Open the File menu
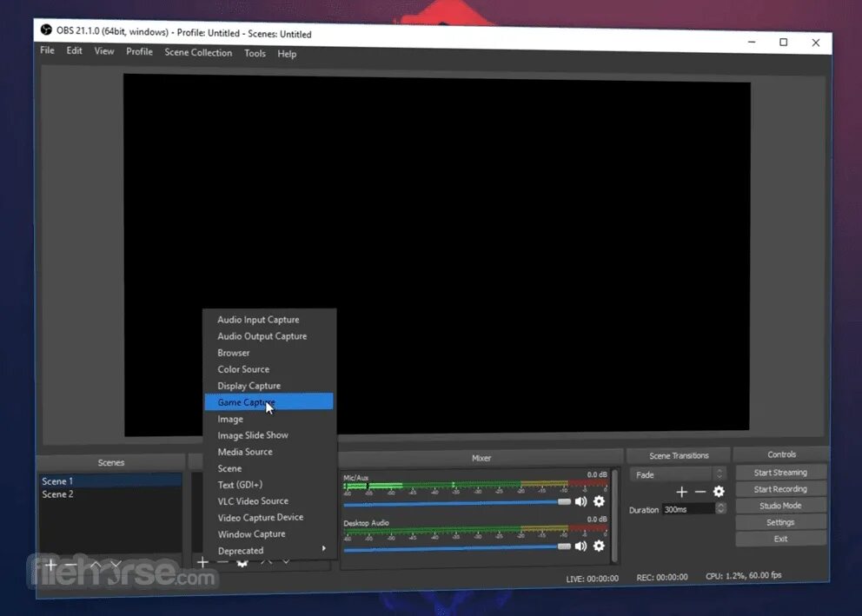The image size is (862, 616). pos(47,50)
